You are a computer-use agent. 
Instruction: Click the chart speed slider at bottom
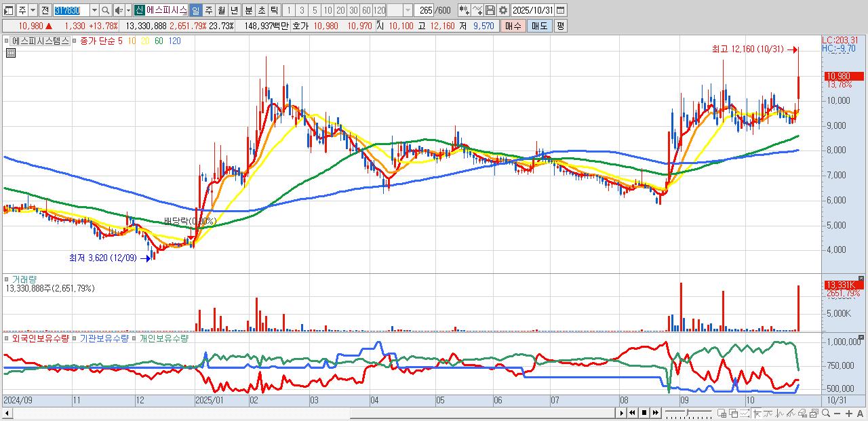[688, 413]
